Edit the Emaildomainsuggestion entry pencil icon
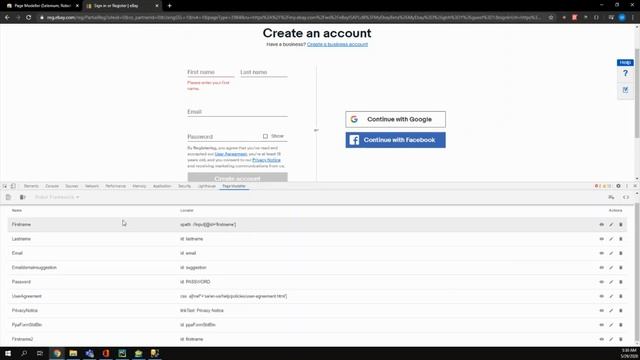The height and width of the screenshot is (360, 640). click(611, 267)
